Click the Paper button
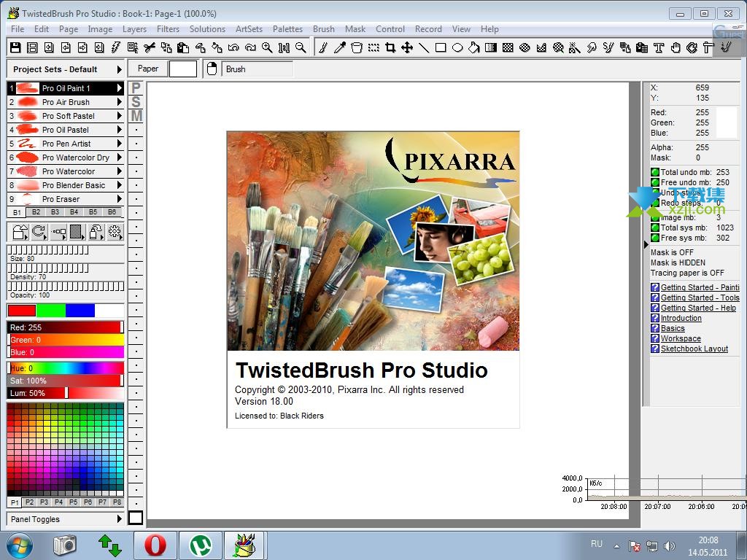747x560 pixels. click(x=147, y=69)
